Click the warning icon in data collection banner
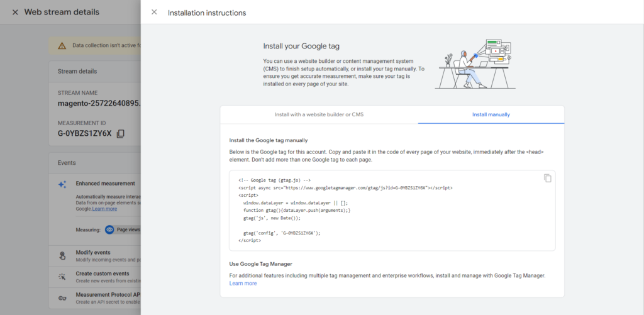This screenshot has width=644, height=315. pos(62,46)
